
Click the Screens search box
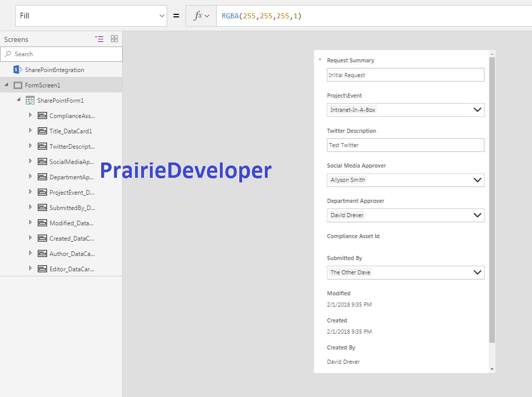(61, 54)
